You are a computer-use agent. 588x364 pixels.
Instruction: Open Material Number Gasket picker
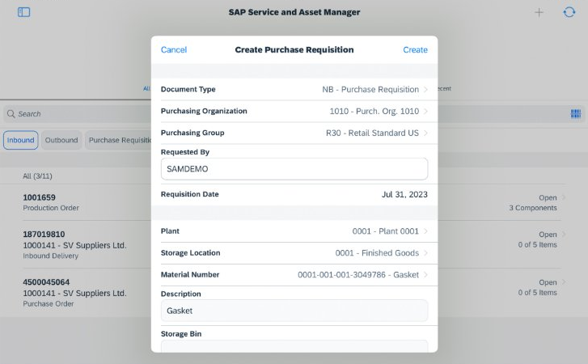pos(294,274)
